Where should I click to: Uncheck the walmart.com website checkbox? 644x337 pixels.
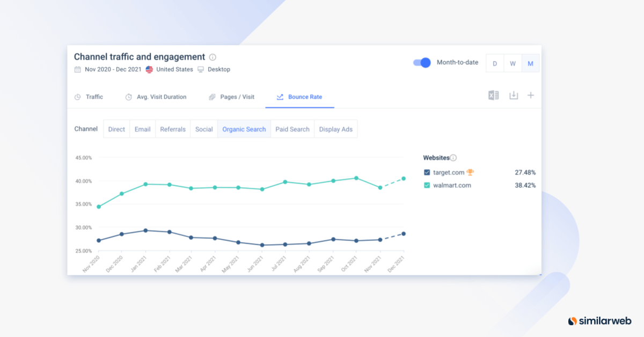click(x=427, y=185)
